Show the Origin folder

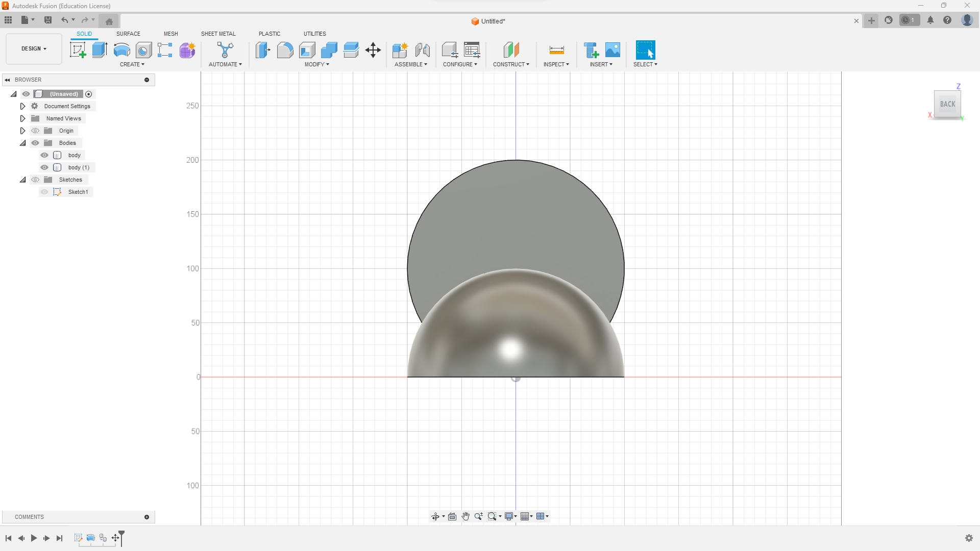click(x=35, y=131)
